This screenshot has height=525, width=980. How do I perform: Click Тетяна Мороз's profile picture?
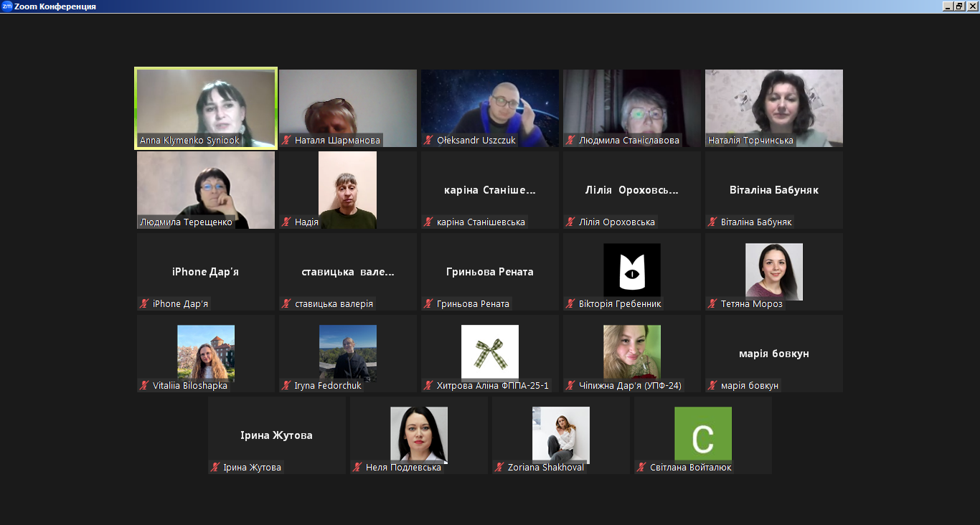(773, 272)
